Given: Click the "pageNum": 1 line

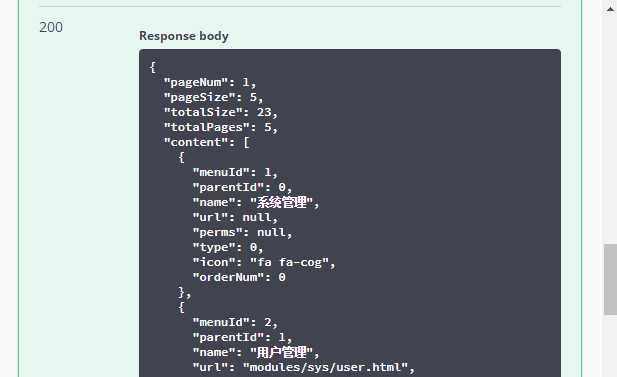Looking at the screenshot, I should pos(210,82).
